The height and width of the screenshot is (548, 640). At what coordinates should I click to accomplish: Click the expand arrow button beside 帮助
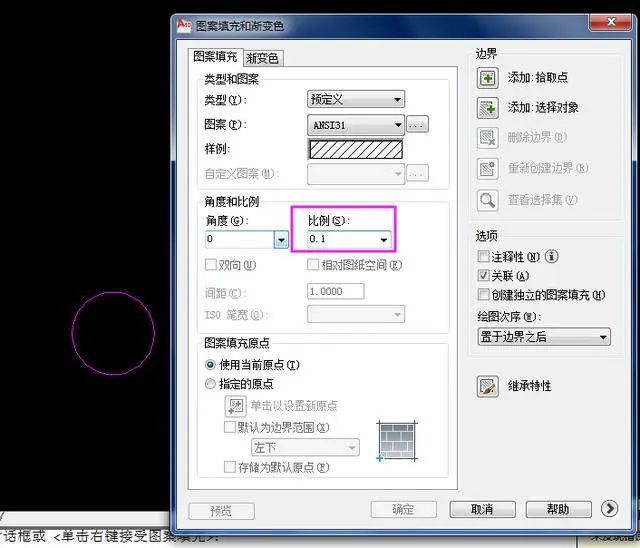coord(609,508)
